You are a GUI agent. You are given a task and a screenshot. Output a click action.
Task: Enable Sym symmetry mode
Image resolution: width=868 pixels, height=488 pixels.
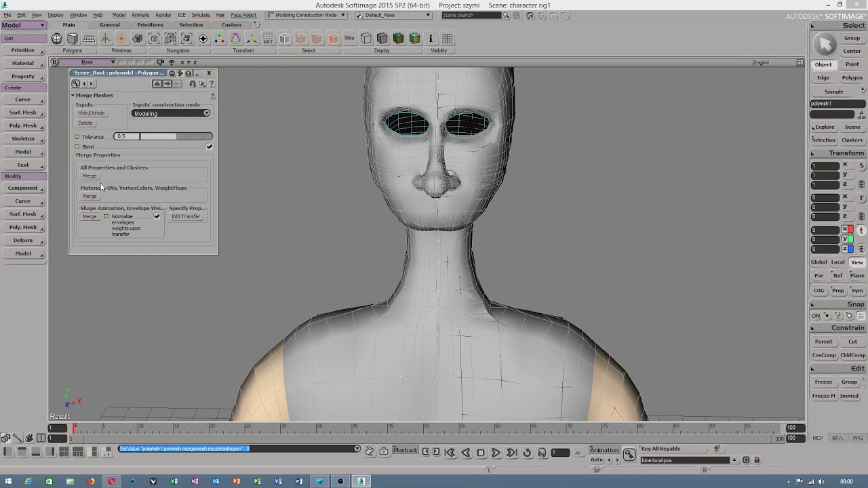coord(857,291)
